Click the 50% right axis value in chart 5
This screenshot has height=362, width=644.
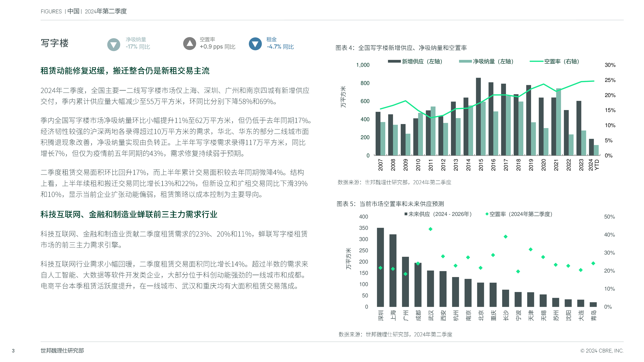pyautogui.click(x=609, y=217)
